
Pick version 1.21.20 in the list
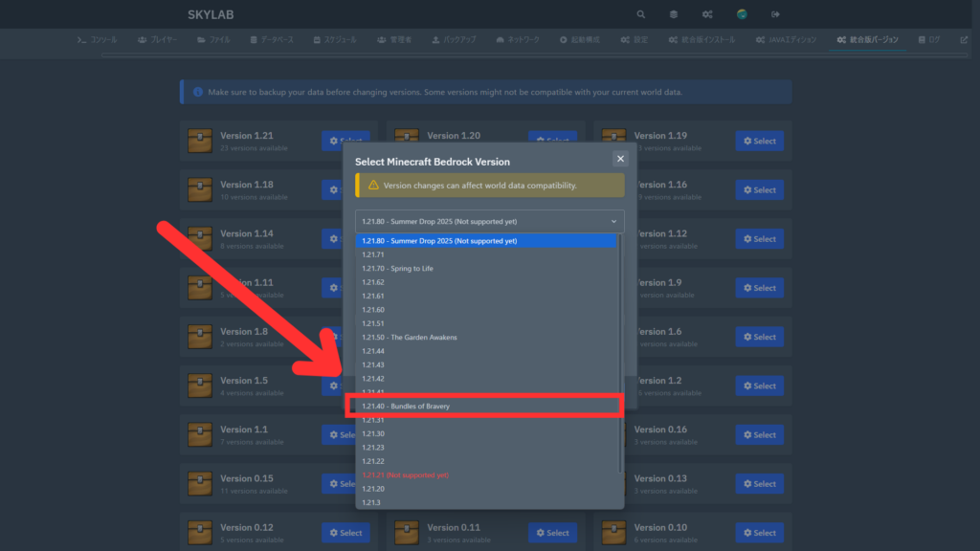[486, 489]
